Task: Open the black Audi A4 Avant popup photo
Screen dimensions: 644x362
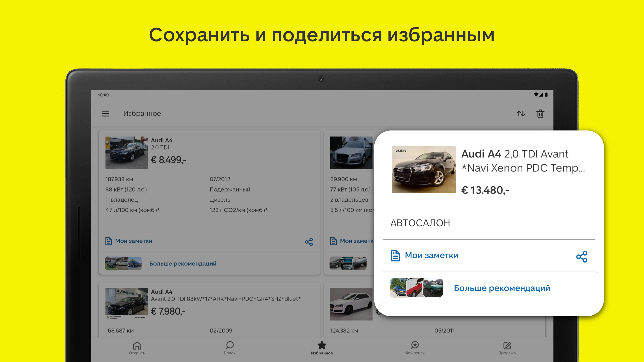Action: tap(424, 169)
